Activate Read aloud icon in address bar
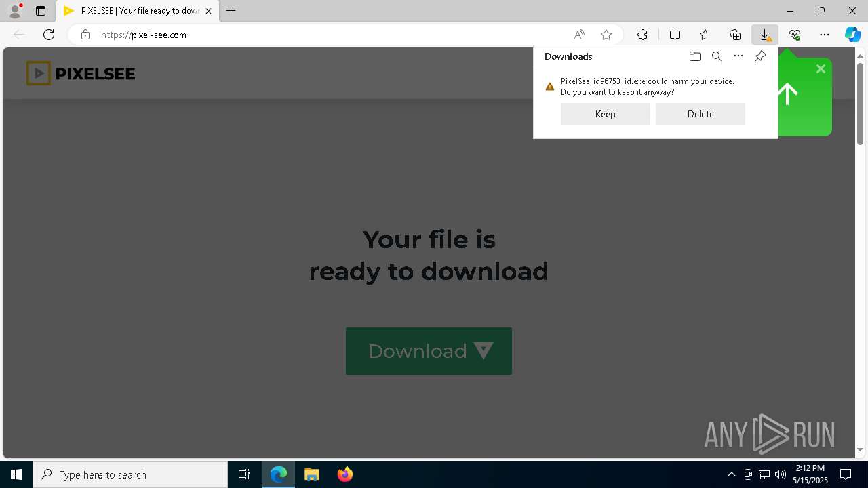868x488 pixels. tap(579, 35)
